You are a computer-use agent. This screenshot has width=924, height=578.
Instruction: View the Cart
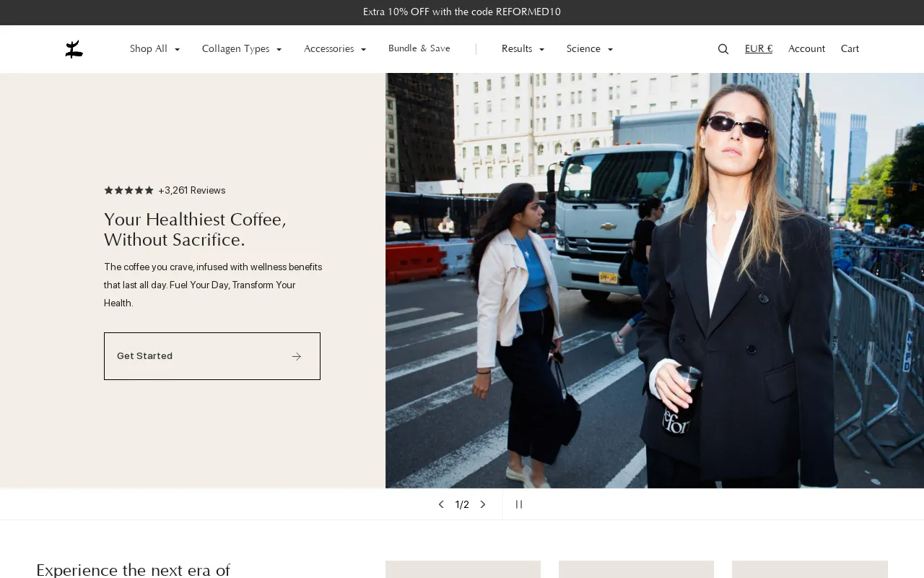click(x=850, y=49)
